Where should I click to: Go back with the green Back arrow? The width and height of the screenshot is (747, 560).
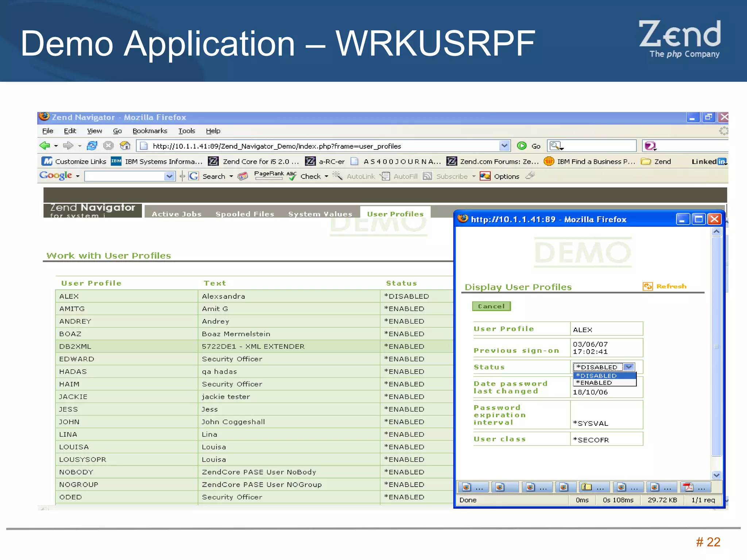[x=44, y=146]
